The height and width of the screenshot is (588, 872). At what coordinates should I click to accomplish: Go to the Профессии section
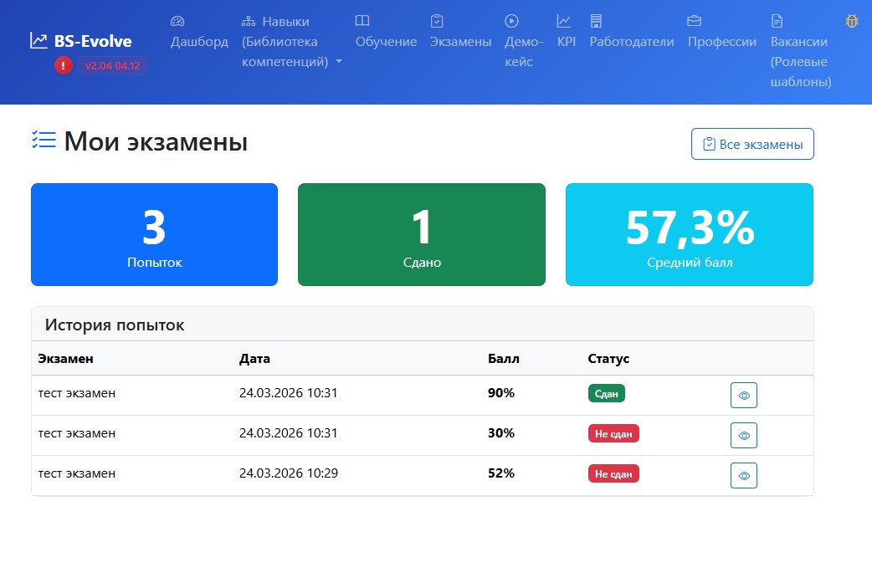pos(722,42)
